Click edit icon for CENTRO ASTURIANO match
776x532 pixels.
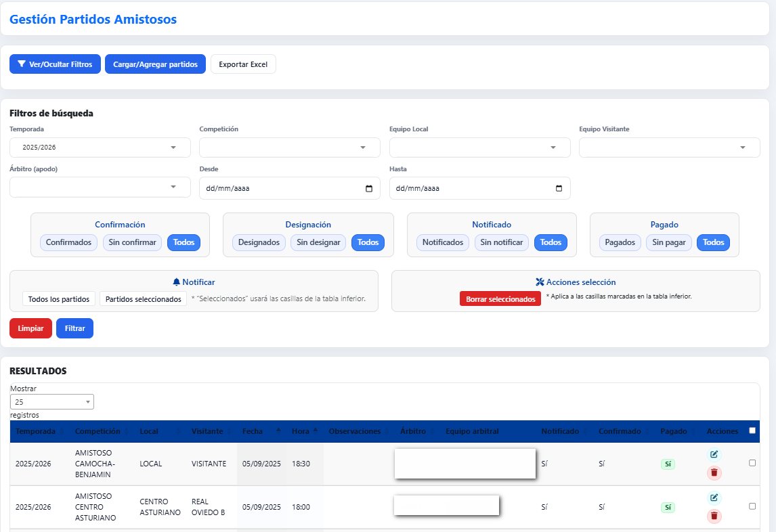pyautogui.click(x=714, y=497)
